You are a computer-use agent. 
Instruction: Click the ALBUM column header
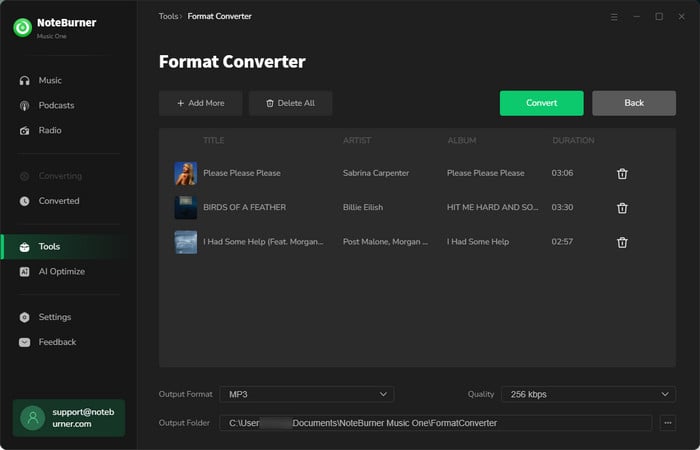[x=462, y=141]
